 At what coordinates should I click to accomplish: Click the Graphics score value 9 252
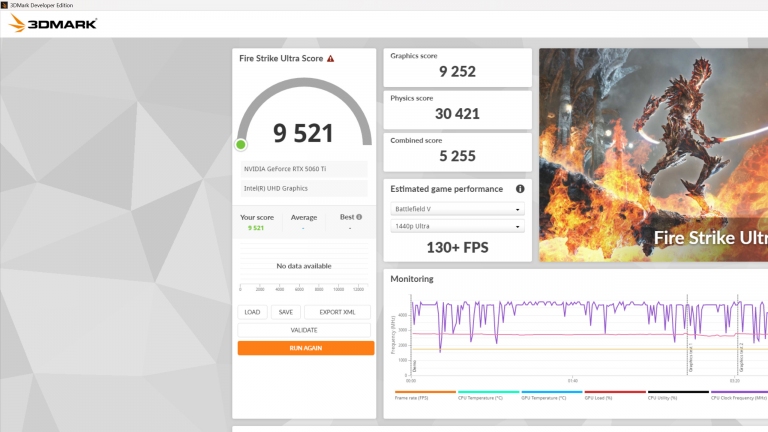(x=457, y=72)
